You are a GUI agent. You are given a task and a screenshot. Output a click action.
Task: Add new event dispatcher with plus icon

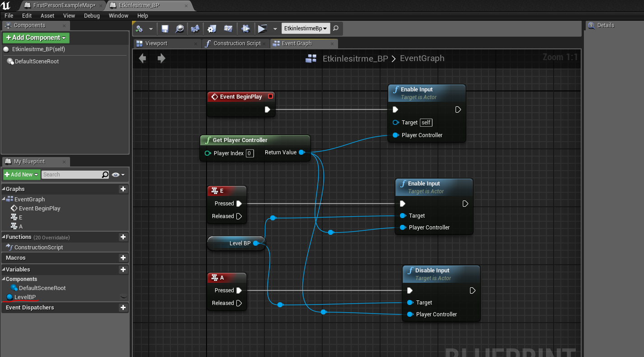pos(123,307)
